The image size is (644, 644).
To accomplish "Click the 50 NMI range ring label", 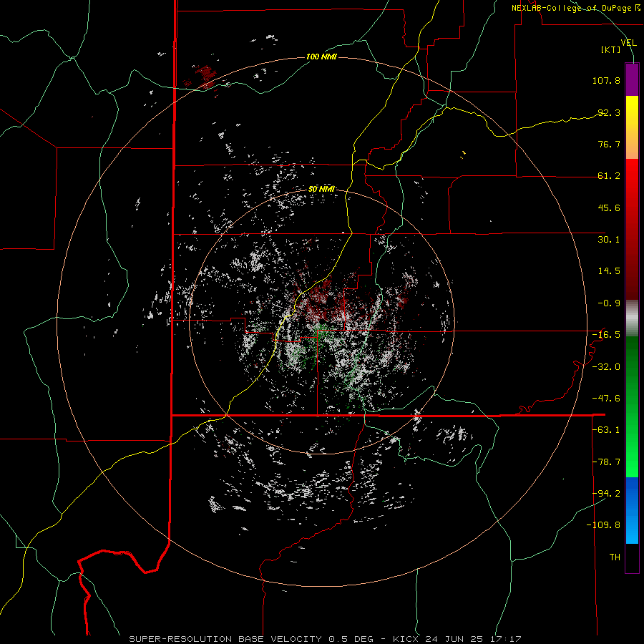I will pyautogui.click(x=321, y=190).
